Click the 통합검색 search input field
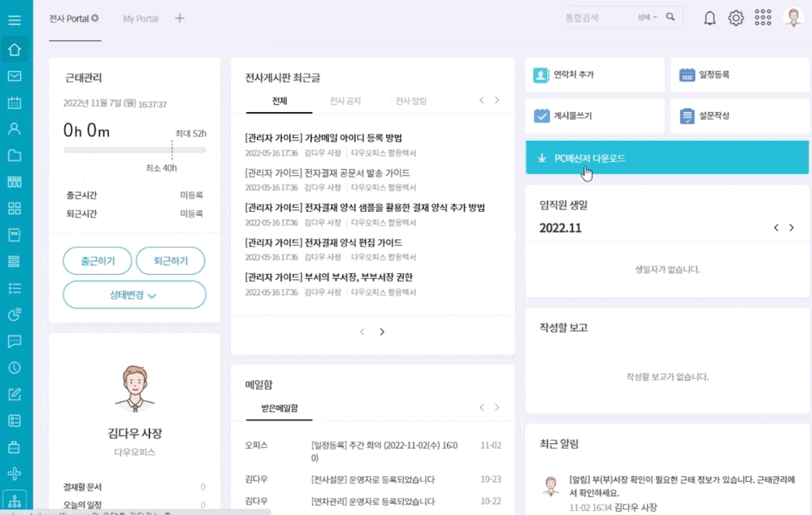This screenshot has width=812, height=515. [x=583, y=17]
